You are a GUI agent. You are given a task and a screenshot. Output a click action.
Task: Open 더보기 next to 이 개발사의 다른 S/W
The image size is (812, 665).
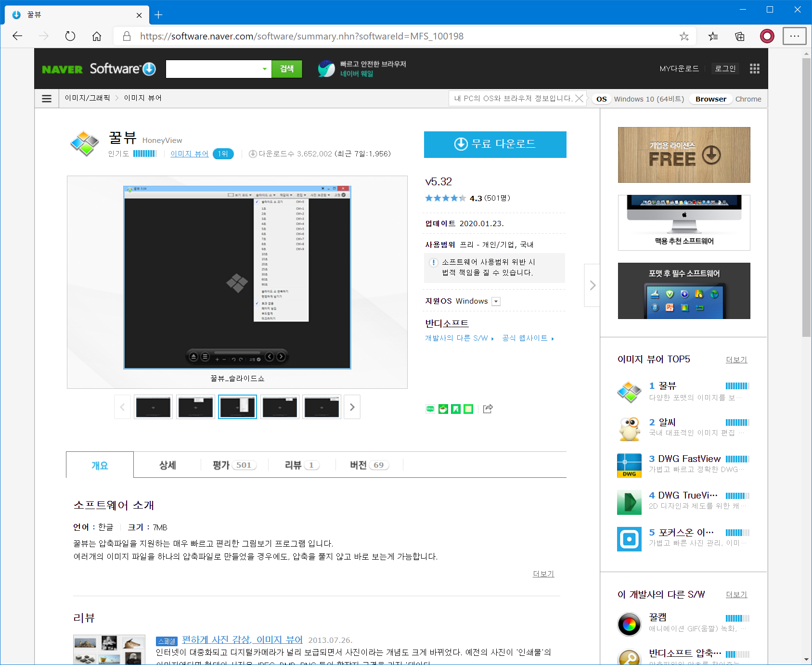tap(736, 594)
